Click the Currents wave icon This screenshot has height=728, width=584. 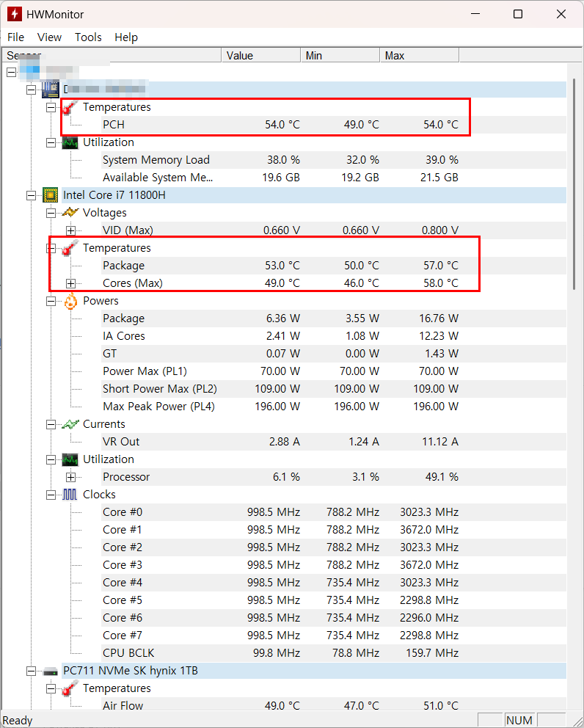[x=70, y=424]
